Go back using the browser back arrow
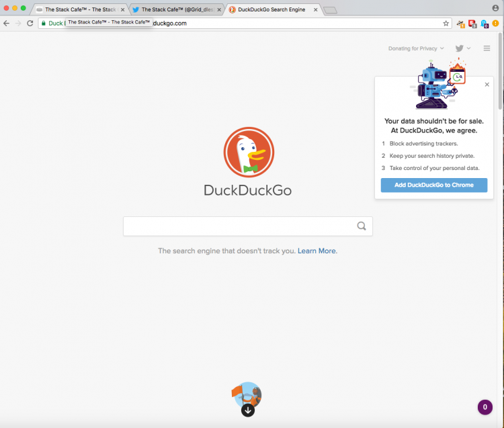 (7, 23)
